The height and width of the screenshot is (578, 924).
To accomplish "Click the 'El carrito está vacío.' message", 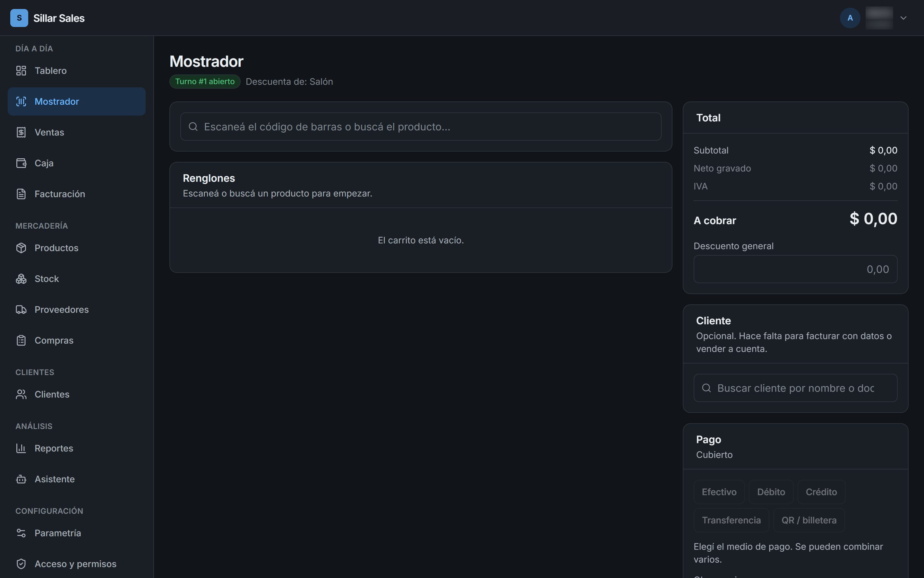I will point(421,240).
